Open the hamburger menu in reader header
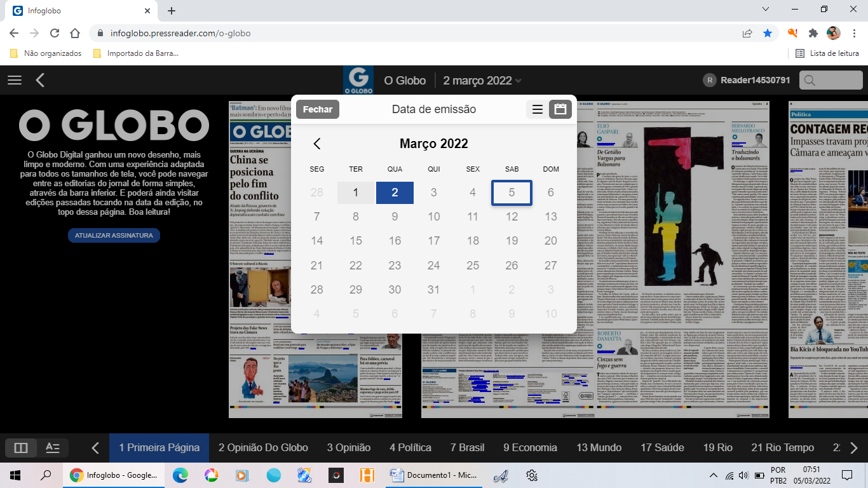This screenshot has height=488, width=868. click(x=14, y=80)
